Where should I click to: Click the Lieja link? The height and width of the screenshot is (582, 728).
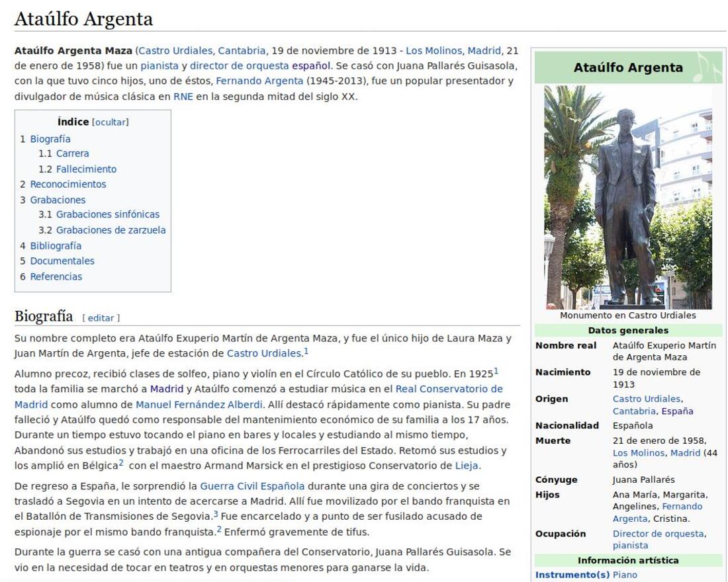pyautogui.click(x=467, y=466)
